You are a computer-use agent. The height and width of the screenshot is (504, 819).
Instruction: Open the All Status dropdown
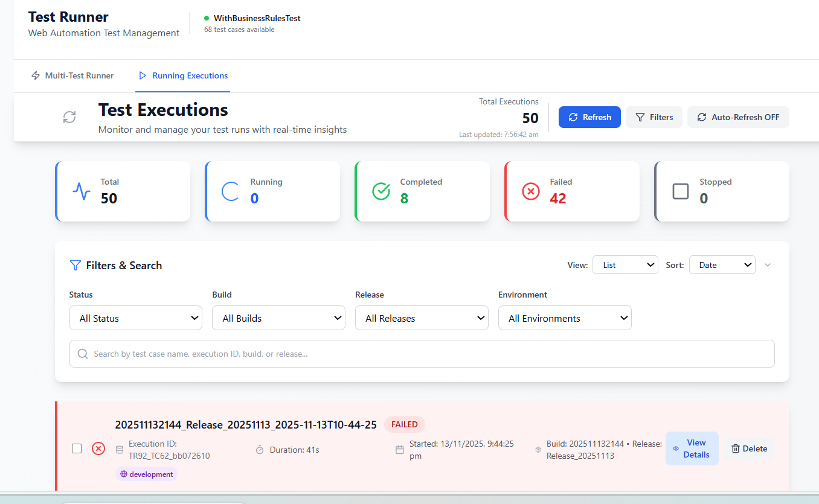pos(136,318)
